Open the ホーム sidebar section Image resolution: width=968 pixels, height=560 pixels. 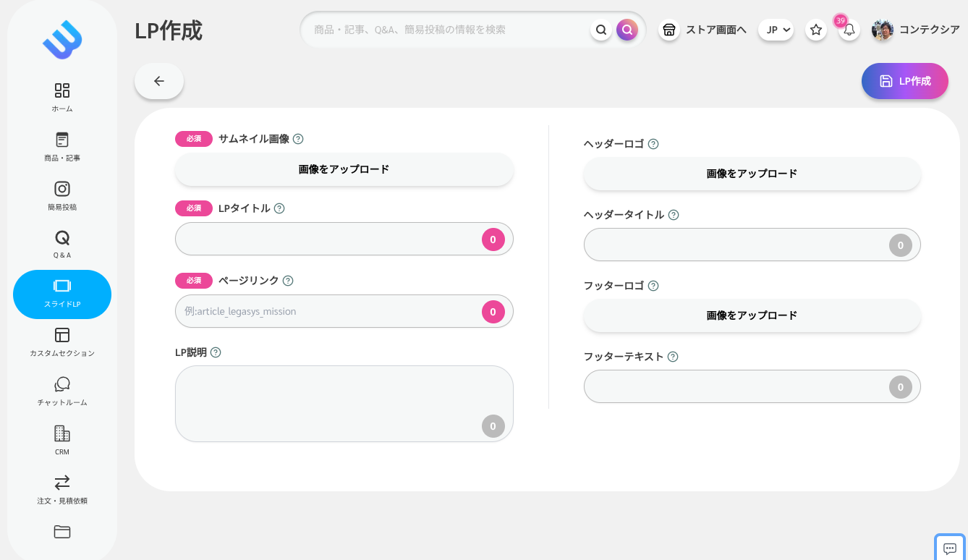point(61,96)
